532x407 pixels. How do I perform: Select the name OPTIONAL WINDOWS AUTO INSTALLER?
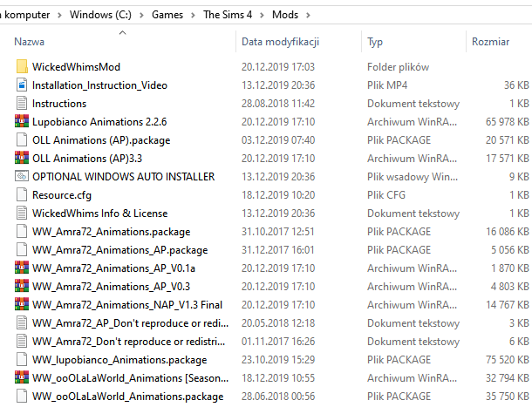pos(124,177)
